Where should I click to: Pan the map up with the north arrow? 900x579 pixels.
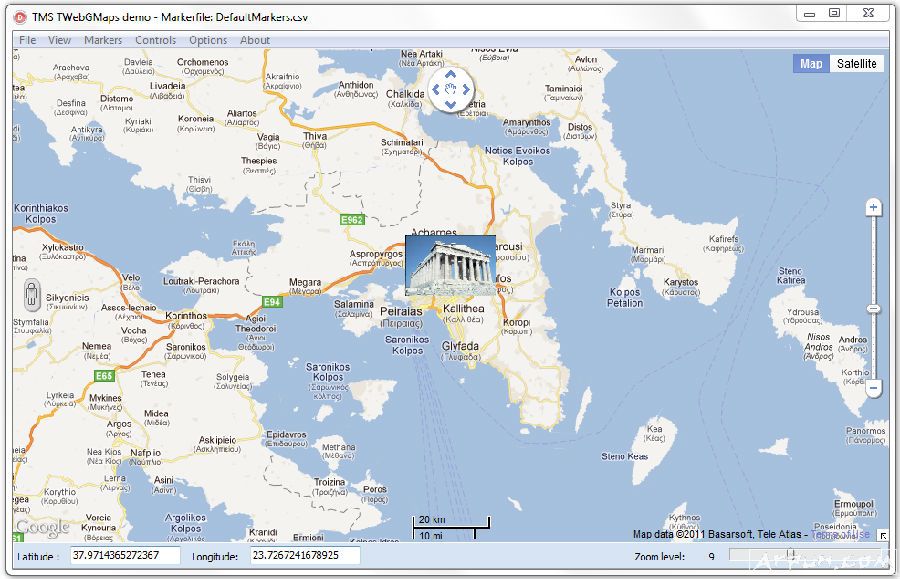pyautogui.click(x=451, y=75)
